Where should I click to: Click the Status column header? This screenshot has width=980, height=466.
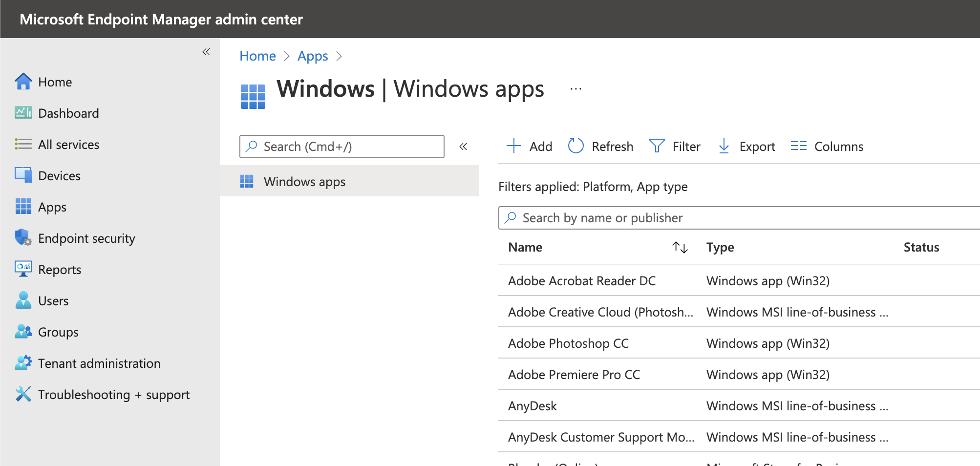coord(921,247)
